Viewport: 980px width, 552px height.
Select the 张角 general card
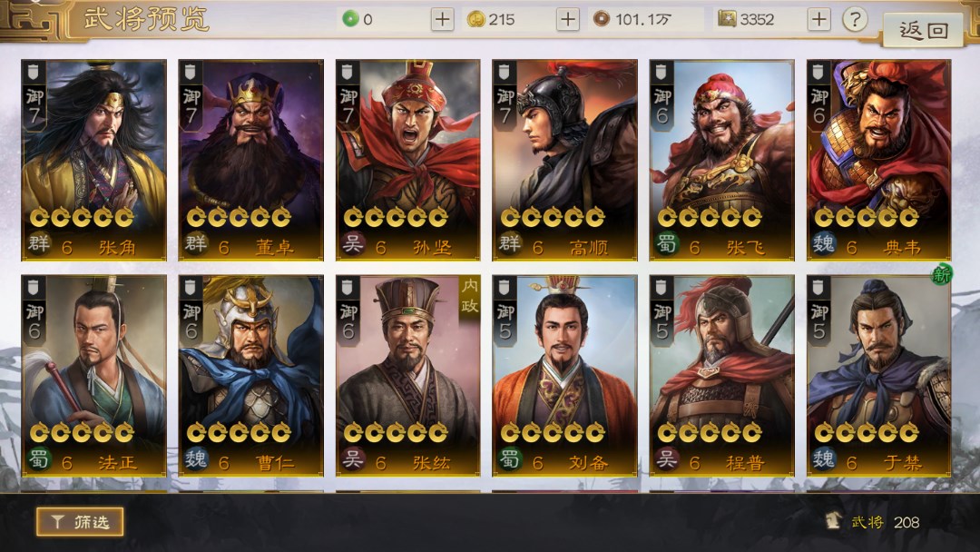coord(93,160)
